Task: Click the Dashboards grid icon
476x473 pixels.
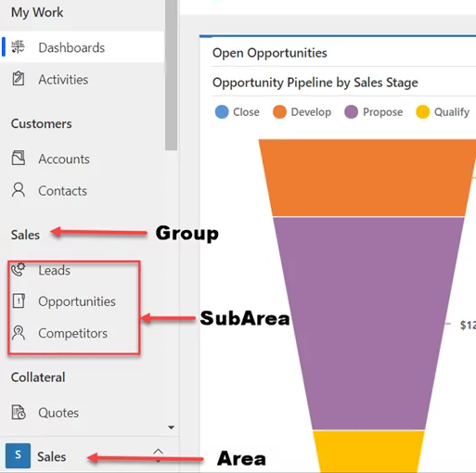Action: coord(18,47)
